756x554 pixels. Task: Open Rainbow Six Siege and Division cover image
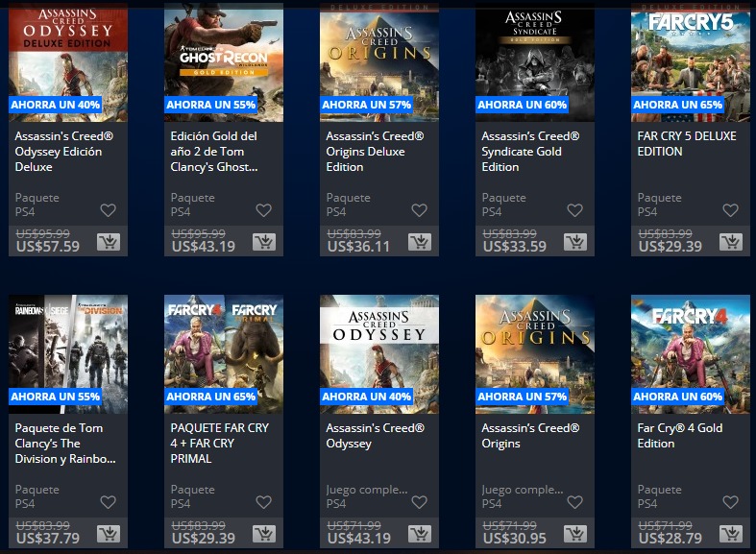tap(68, 354)
